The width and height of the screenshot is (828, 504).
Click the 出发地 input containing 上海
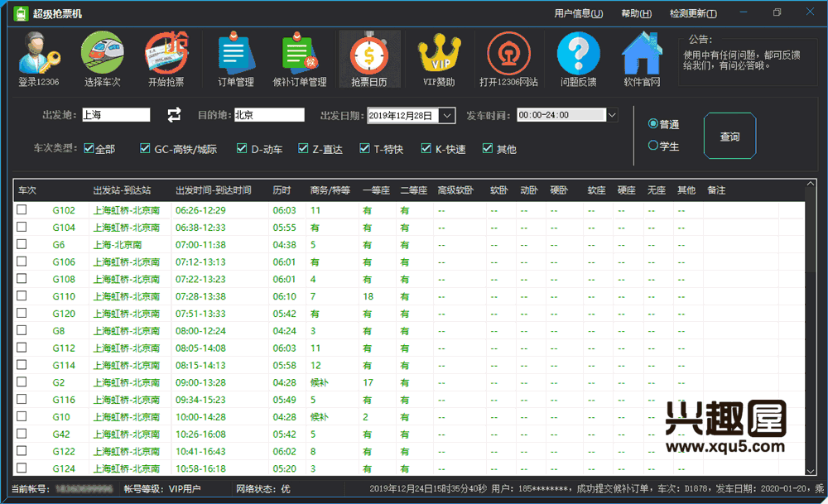click(x=116, y=114)
